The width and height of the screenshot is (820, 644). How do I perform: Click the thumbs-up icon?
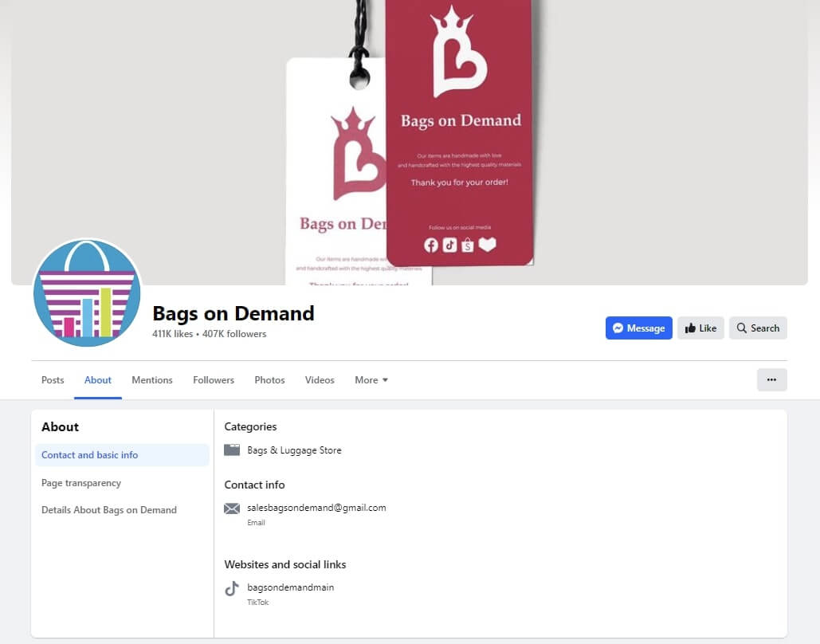(x=690, y=328)
